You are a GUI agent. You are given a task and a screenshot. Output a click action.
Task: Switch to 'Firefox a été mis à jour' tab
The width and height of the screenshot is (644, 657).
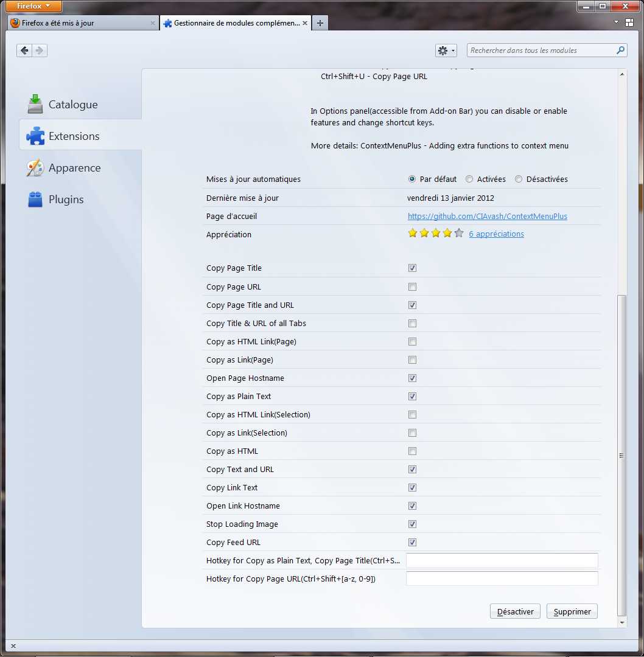pos(83,23)
